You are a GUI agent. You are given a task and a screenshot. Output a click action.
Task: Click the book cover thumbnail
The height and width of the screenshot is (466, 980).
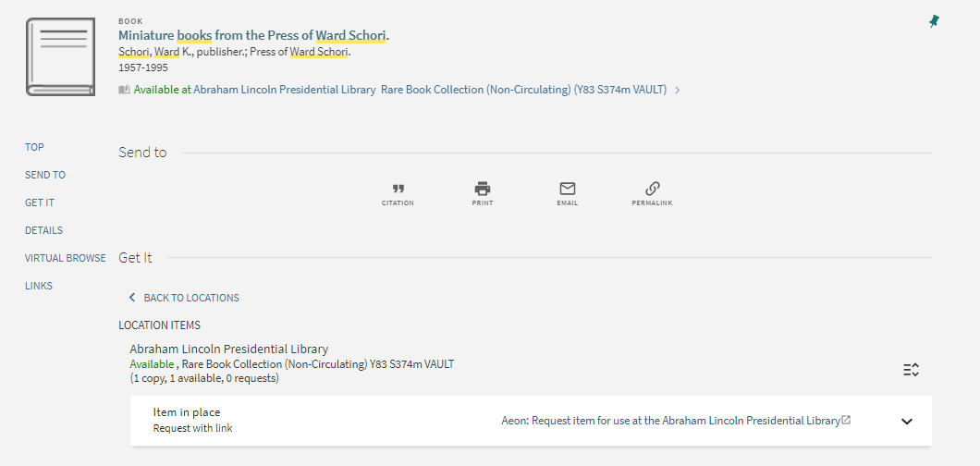[x=61, y=56]
